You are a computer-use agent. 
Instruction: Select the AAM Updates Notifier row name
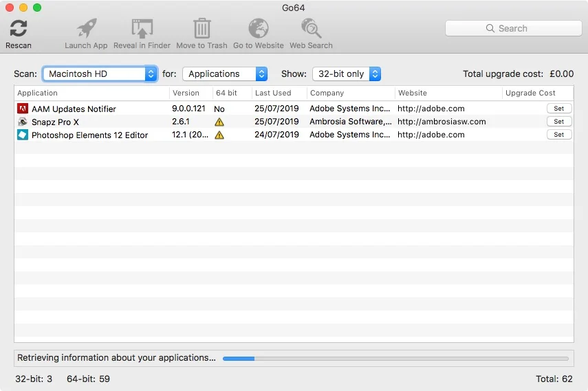(74, 109)
